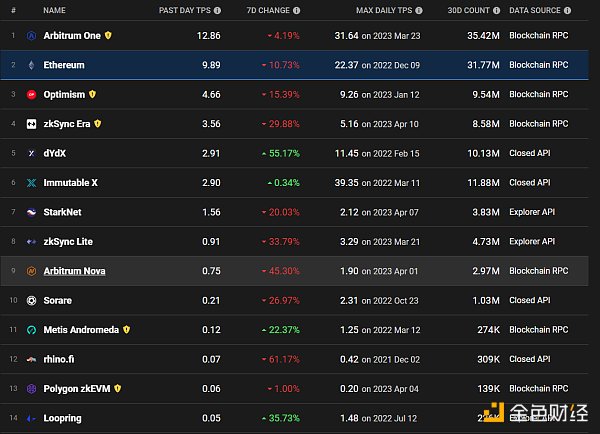Click the red Optimism logo icon

point(31,95)
